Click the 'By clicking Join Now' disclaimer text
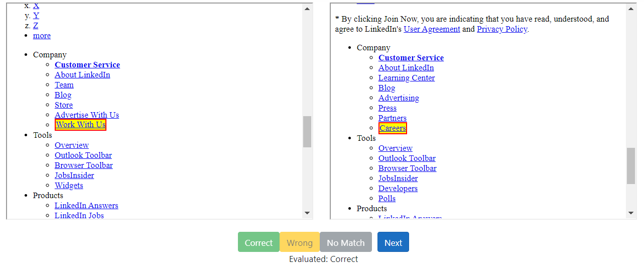 coord(472,24)
